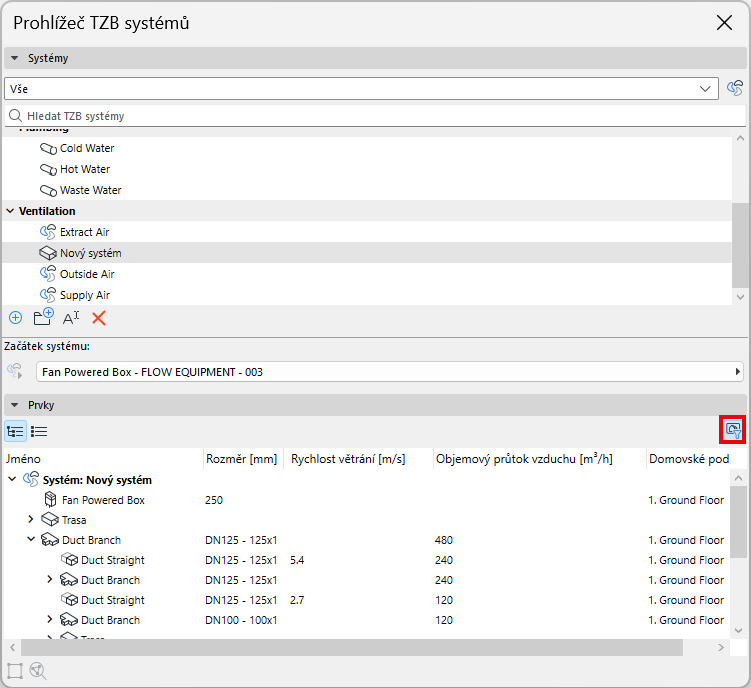This screenshot has width=751, height=688.
Task: Click the icon of the 5.4 Duct Straight row
Action: coord(69,560)
